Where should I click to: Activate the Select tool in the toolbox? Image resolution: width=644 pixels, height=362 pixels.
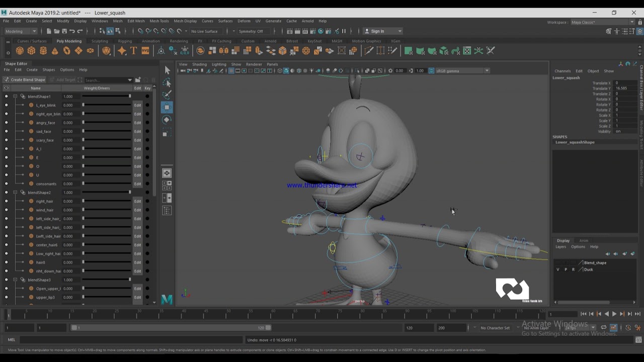tap(167, 70)
